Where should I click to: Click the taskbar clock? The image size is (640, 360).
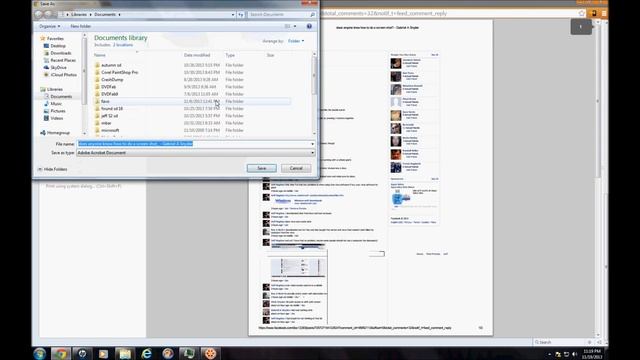click(592, 354)
